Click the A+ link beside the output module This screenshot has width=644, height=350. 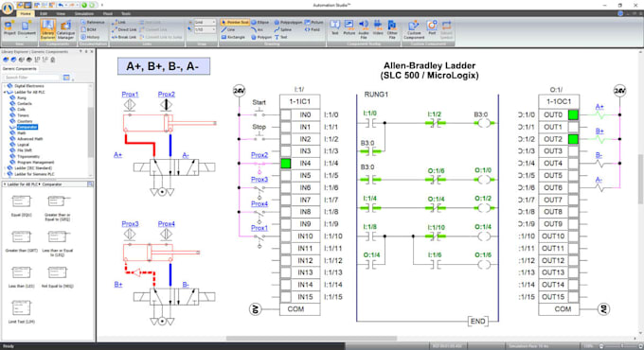pyautogui.click(x=599, y=107)
